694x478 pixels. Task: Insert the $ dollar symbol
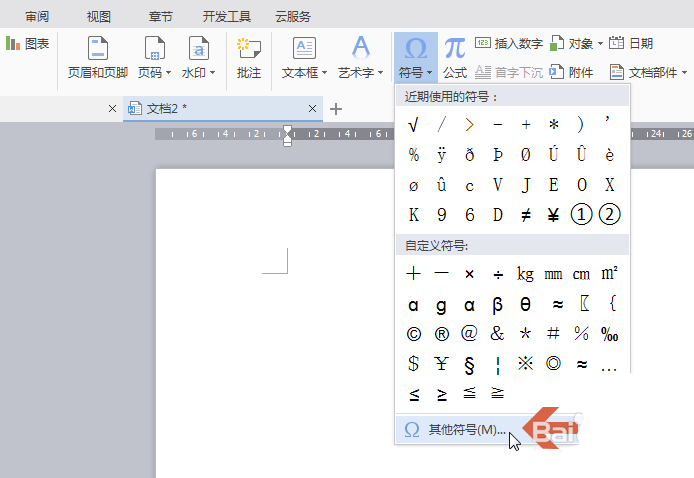(x=413, y=363)
